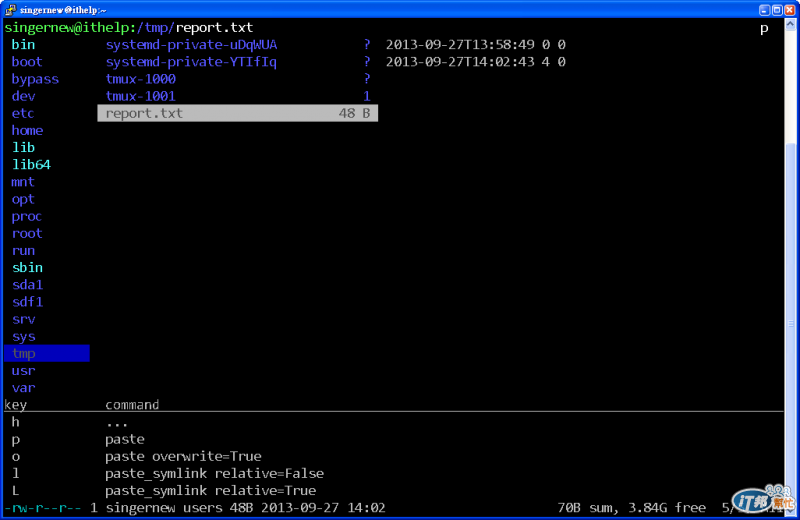Click the 'key' column header
The height and width of the screenshot is (520, 800).
15,405
